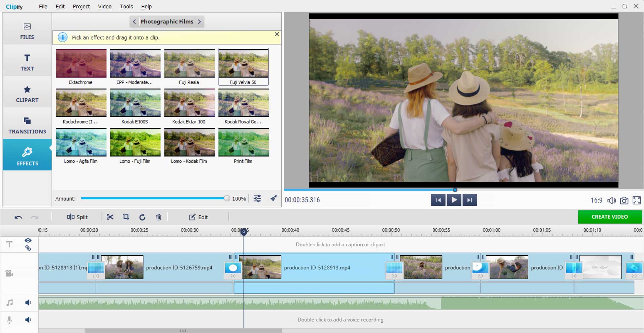Mute the voice recording track

click(x=28, y=320)
